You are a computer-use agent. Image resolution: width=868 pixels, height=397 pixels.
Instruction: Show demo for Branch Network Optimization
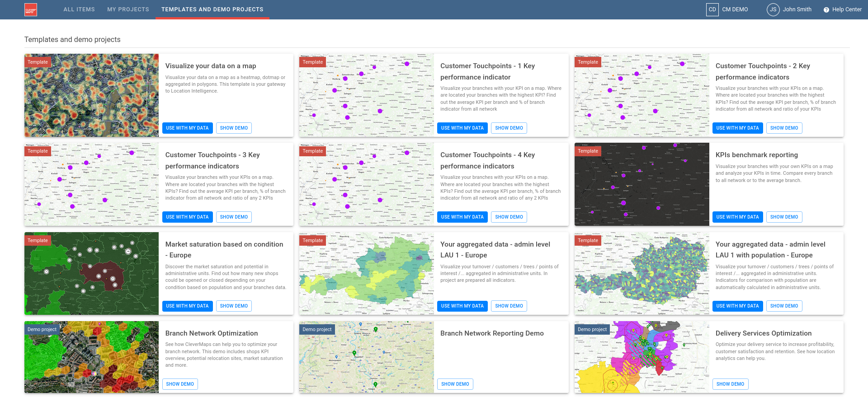(180, 384)
